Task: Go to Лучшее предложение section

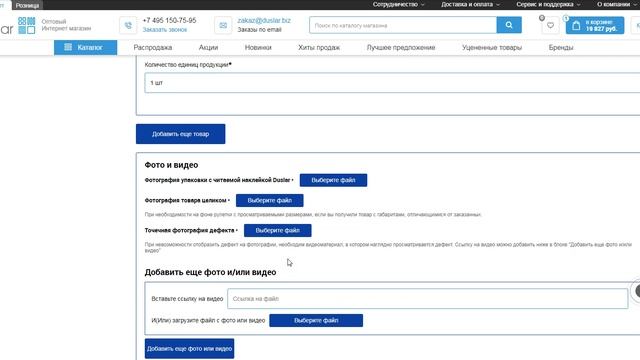Action: (x=401, y=47)
